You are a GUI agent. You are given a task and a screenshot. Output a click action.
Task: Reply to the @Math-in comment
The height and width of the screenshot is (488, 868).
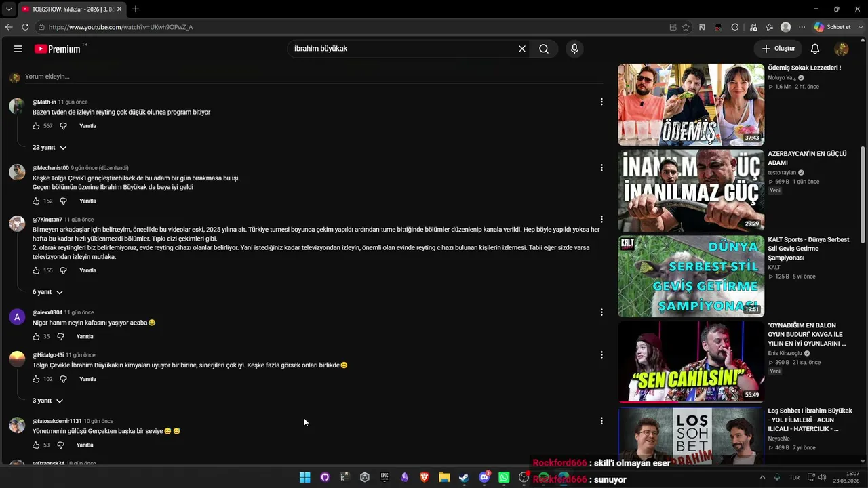click(x=87, y=126)
